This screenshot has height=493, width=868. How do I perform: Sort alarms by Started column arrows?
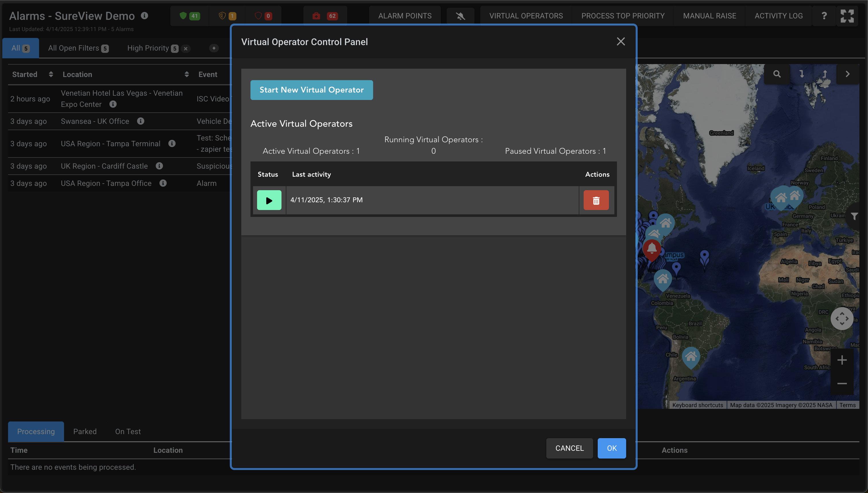[x=51, y=74]
